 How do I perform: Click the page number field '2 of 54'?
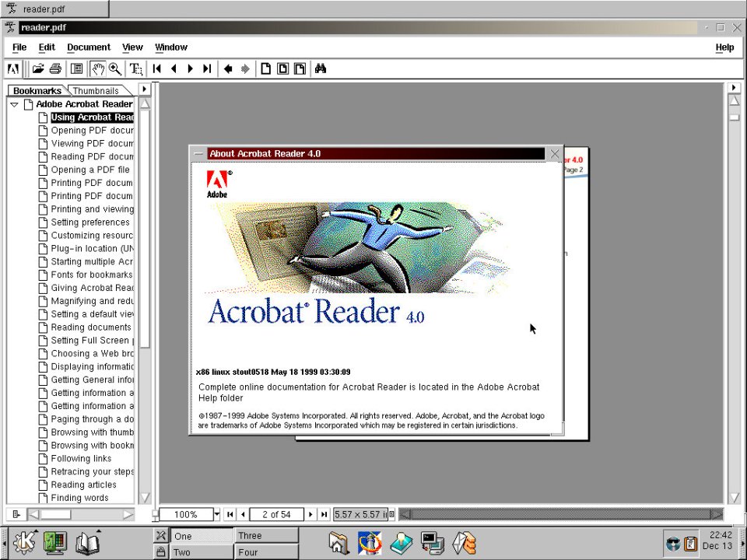[x=276, y=514]
